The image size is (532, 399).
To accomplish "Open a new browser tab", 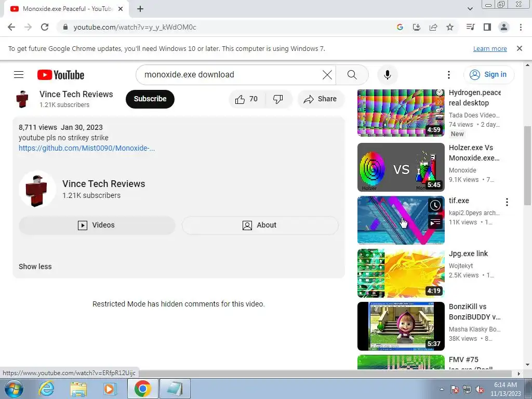I will [140, 9].
